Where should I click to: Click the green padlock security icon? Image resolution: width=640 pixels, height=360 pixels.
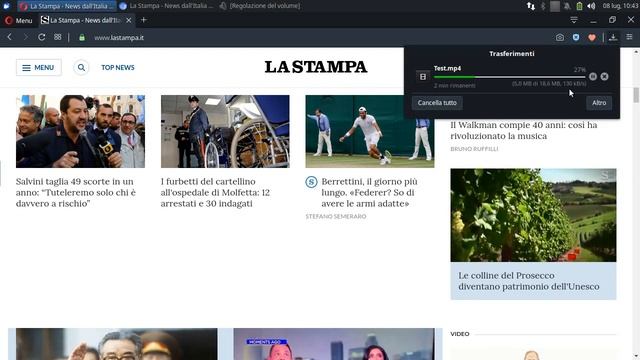pyautogui.click(x=82, y=38)
